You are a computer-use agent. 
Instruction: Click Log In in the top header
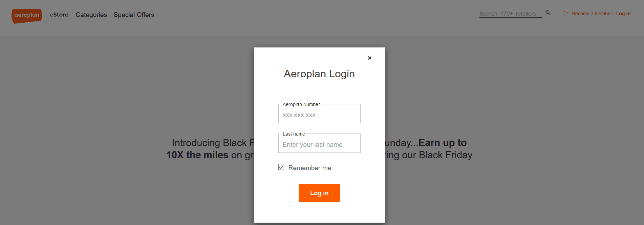tap(623, 14)
